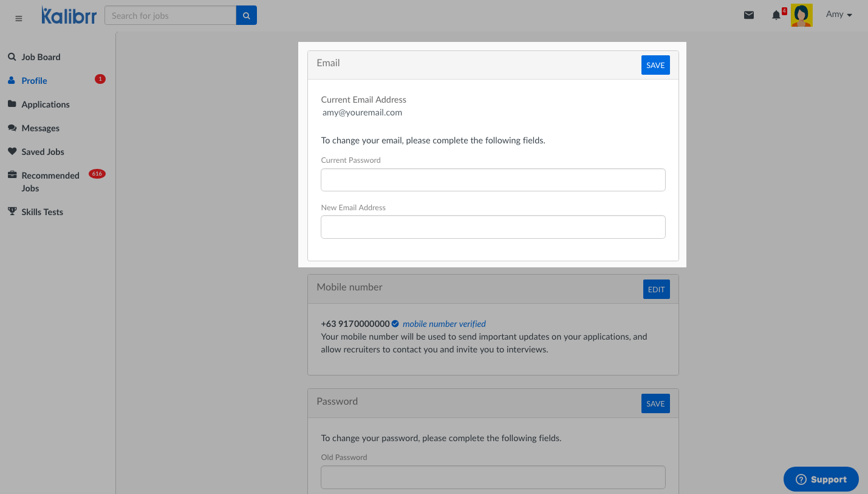Click the Search for jobs field
The height and width of the screenshot is (494, 868).
pos(170,16)
